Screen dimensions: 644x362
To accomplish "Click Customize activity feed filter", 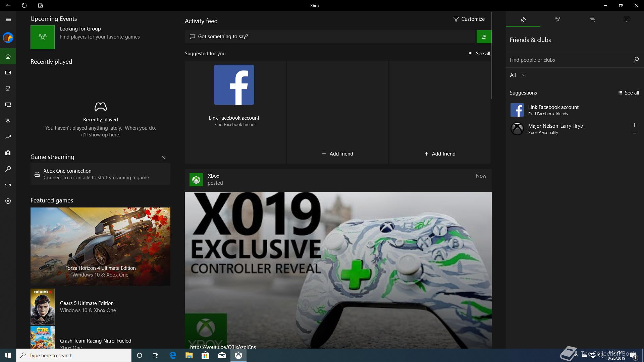I will pos(469,19).
